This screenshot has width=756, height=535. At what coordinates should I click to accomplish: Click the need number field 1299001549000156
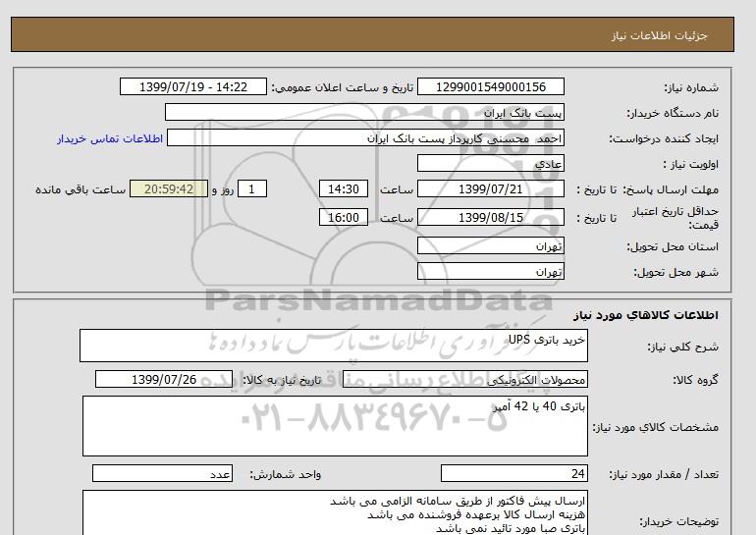tap(490, 86)
